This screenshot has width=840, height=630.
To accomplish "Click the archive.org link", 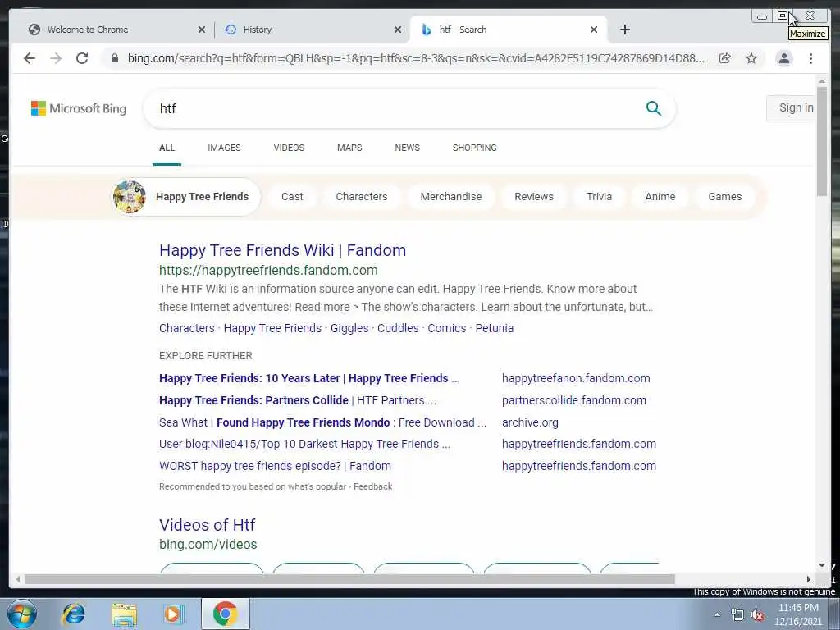I will click(x=530, y=422).
